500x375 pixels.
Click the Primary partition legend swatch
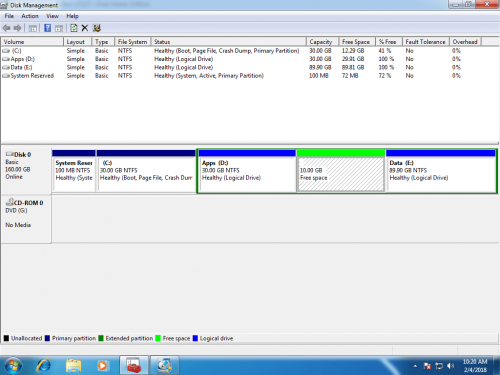[47, 338]
